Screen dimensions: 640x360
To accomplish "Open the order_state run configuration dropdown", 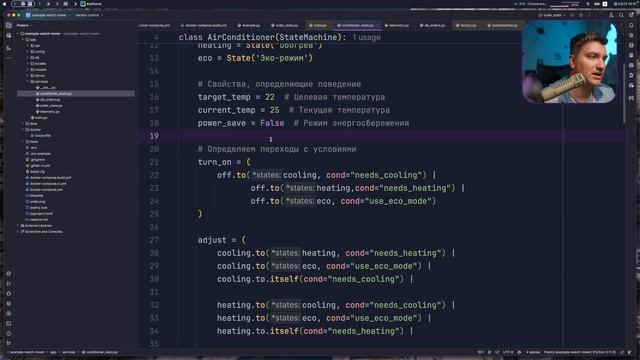I will [x=552, y=15].
